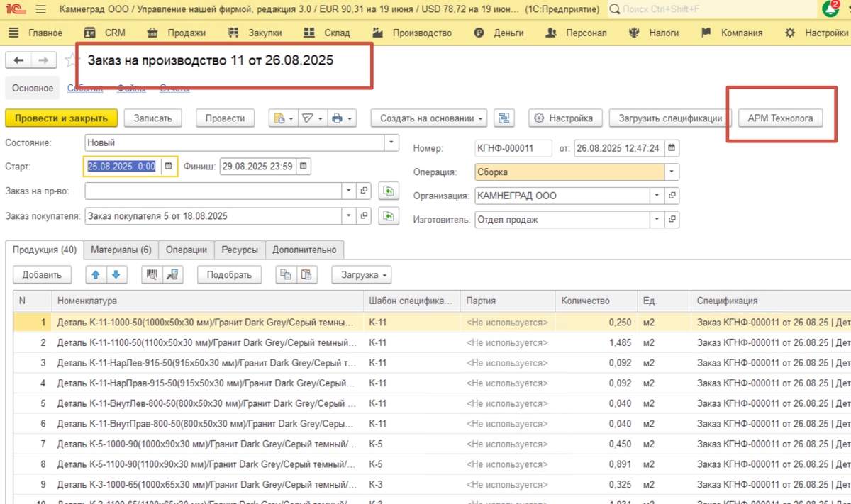Open Finish date calendar picker

pyautogui.click(x=304, y=167)
